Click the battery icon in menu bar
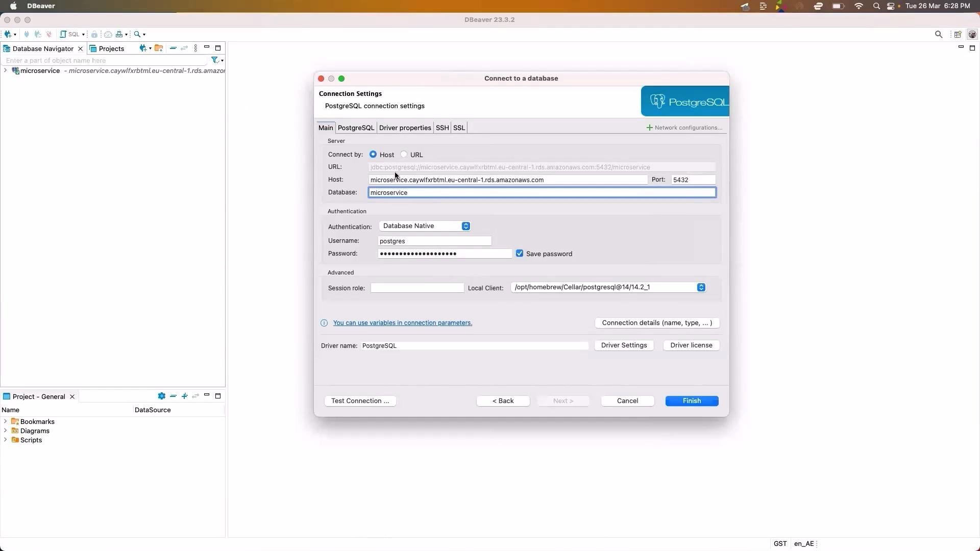This screenshot has height=551, width=980. (838, 6)
